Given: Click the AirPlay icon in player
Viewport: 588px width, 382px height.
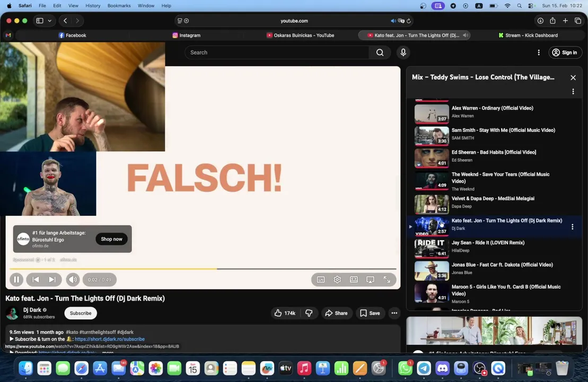Looking at the screenshot, I should tap(370, 280).
